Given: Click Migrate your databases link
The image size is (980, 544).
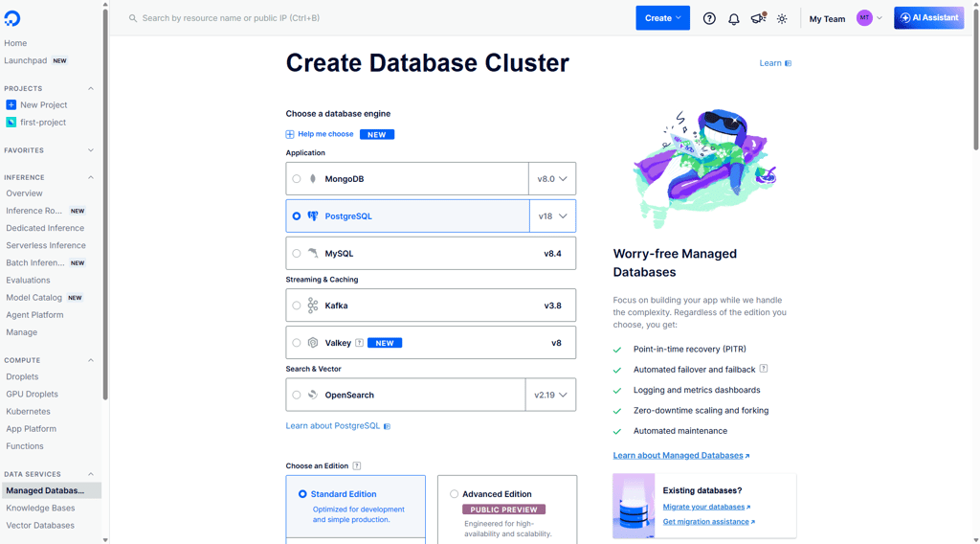Looking at the screenshot, I should (703, 507).
